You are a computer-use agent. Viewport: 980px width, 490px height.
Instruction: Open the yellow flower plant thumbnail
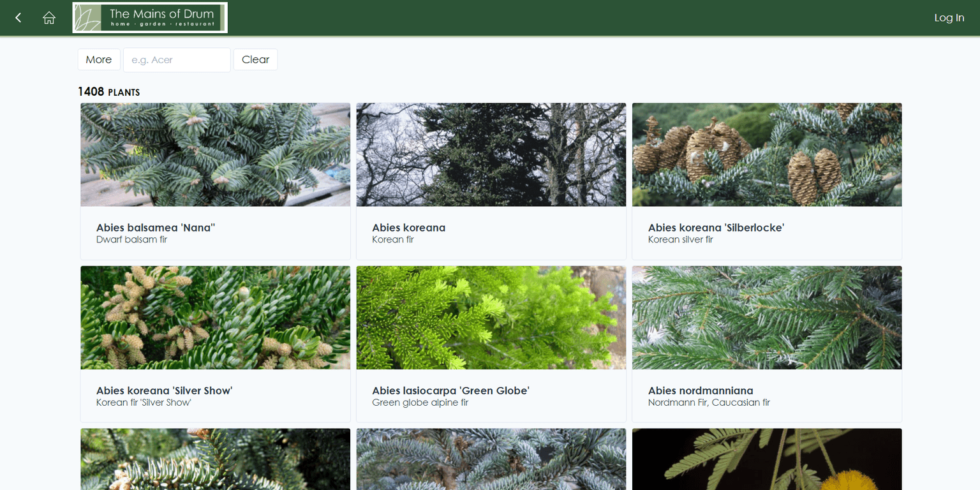click(x=767, y=459)
